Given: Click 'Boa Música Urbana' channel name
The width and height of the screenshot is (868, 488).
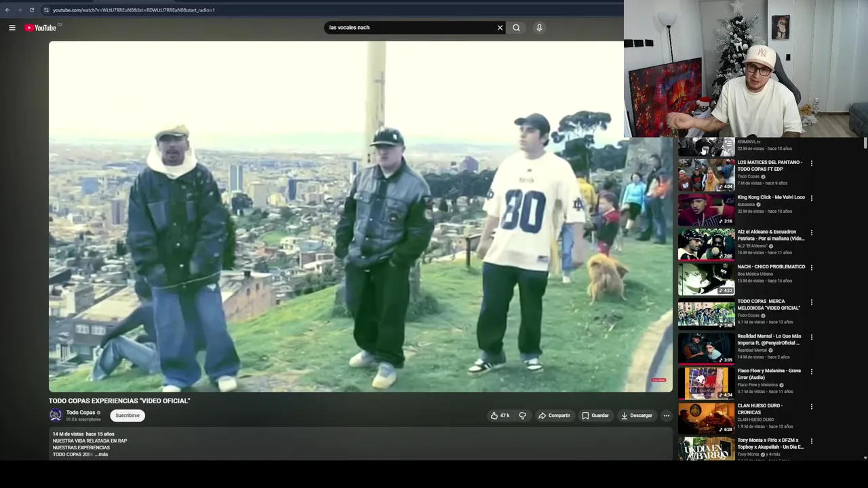Looking at the screenshot, I should (756, 274).
